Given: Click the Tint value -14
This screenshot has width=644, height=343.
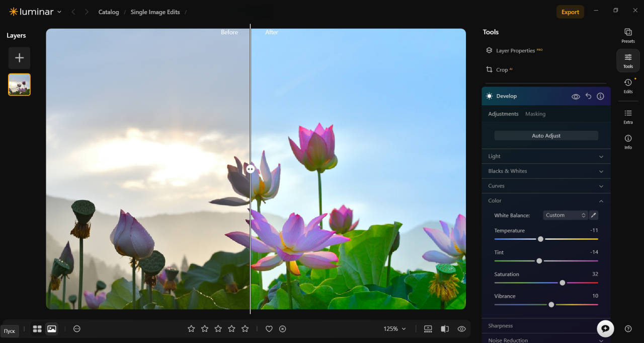Looking at the screenshot, I should 594,252.
